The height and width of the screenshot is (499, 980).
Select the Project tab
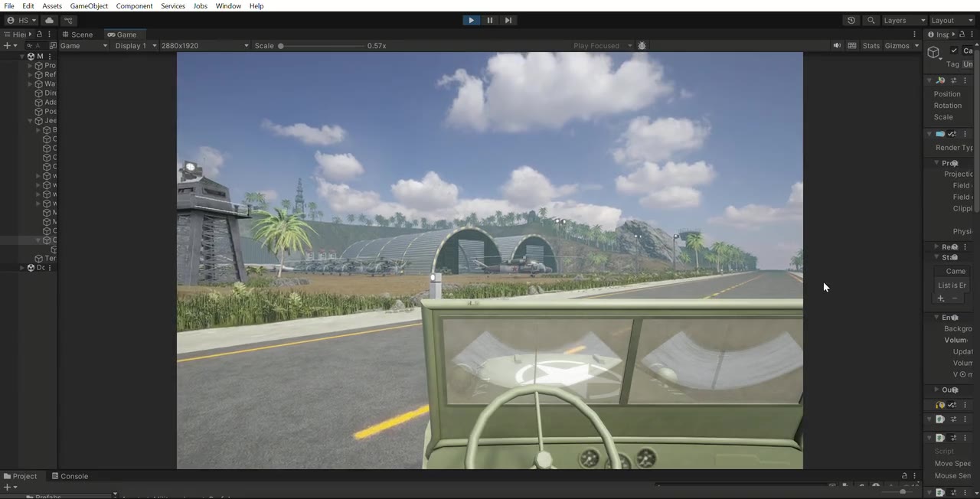coord(21,476)
